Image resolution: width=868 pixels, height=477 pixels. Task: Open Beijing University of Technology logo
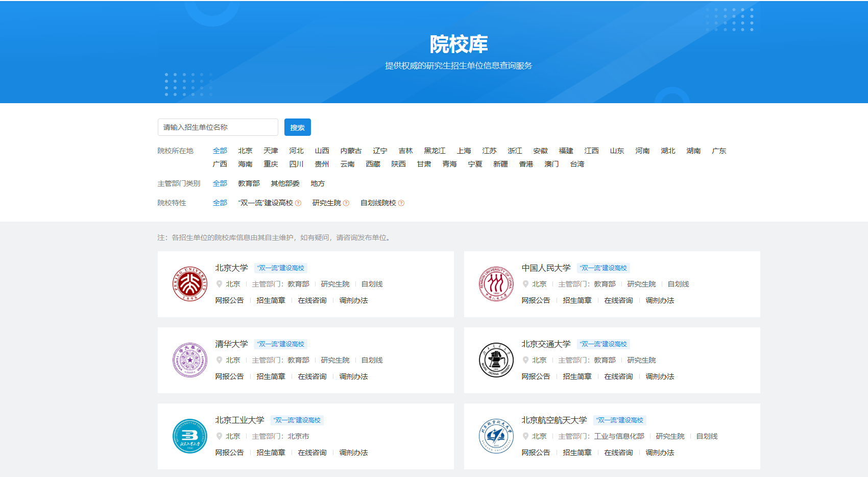[x=190, y=436]
